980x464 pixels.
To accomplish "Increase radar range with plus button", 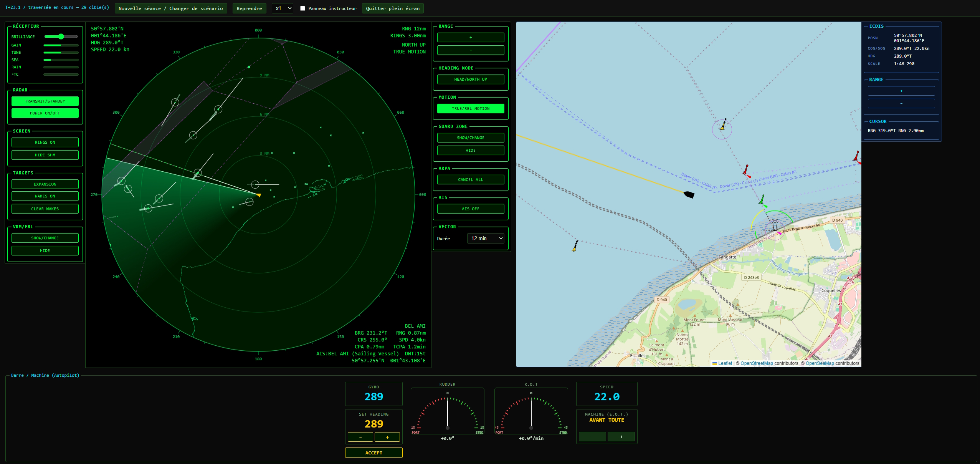I will point(471,38).
